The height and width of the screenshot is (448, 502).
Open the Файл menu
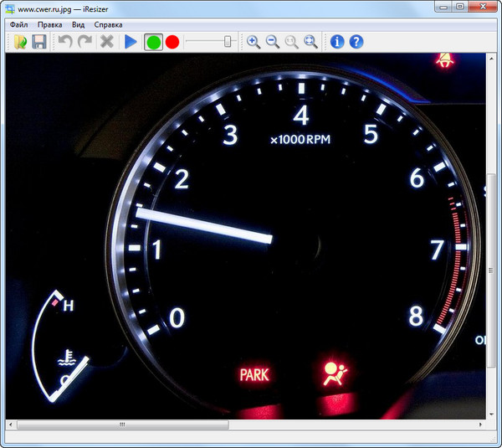pos(19,25)
